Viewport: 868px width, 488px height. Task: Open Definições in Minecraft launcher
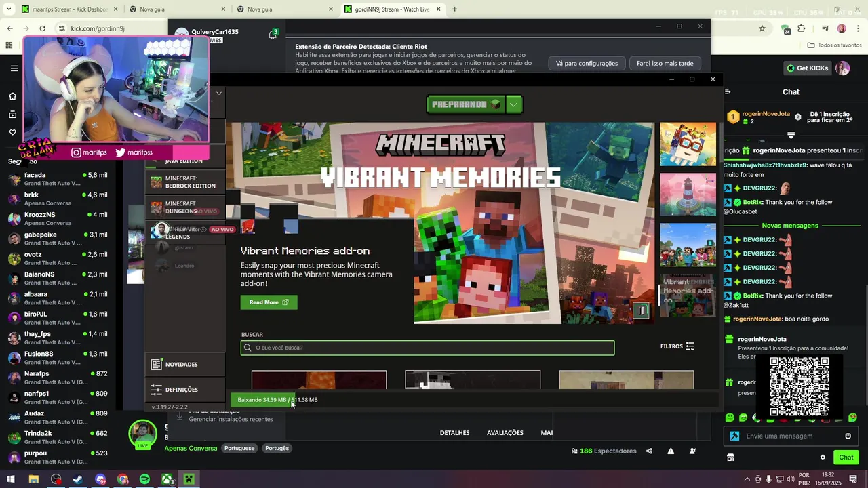[185, 390]
